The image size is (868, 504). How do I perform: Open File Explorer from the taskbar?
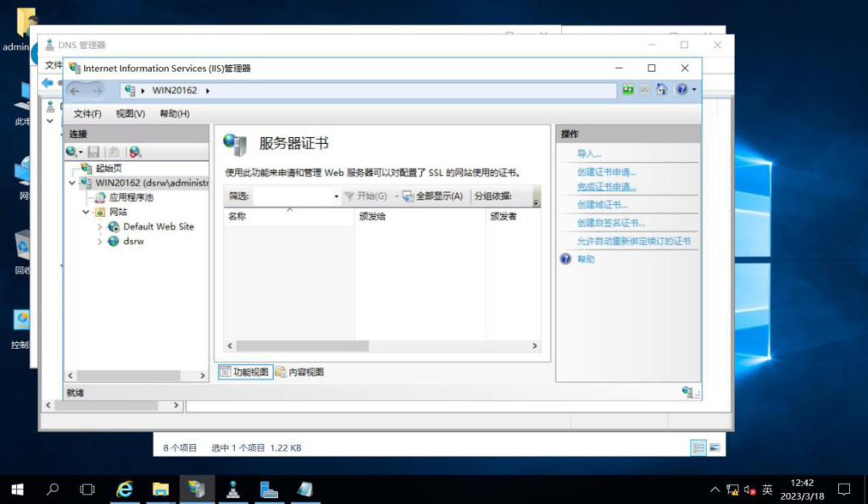[160, 490]
